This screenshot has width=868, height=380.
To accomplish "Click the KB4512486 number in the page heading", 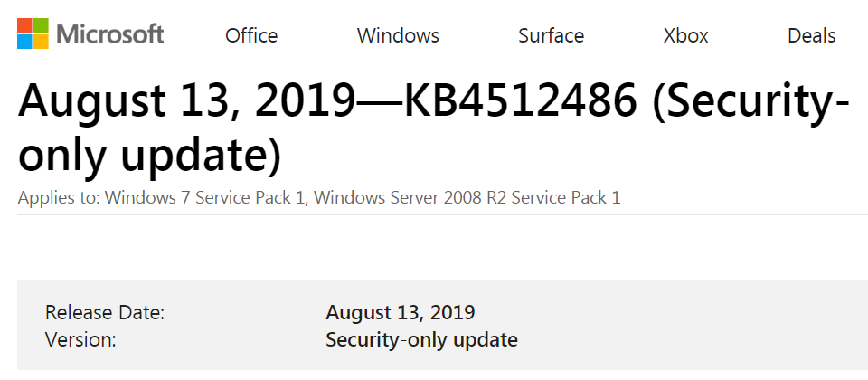I will pyautogui.click(x=521, y=100).
